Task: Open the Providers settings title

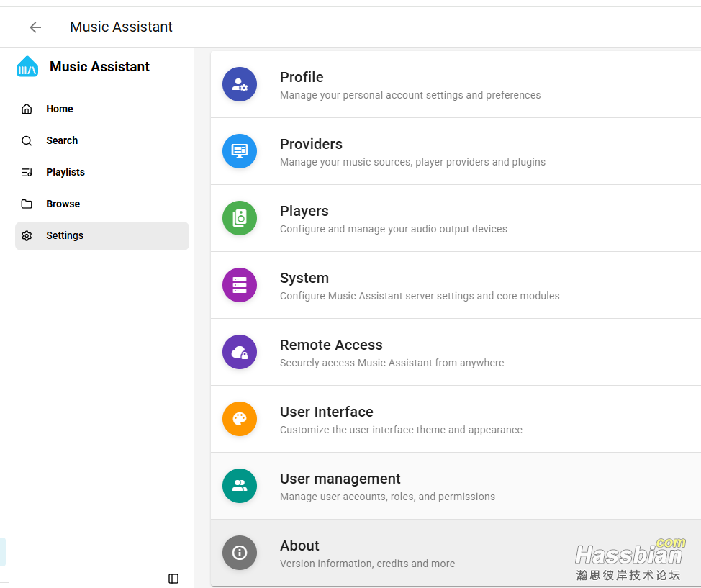Action: coord(311,144)
